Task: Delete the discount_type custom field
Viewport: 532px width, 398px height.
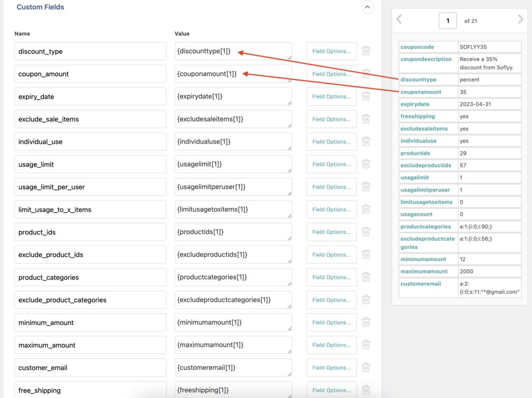Action: pyautogui.click(x=366, y=51)
